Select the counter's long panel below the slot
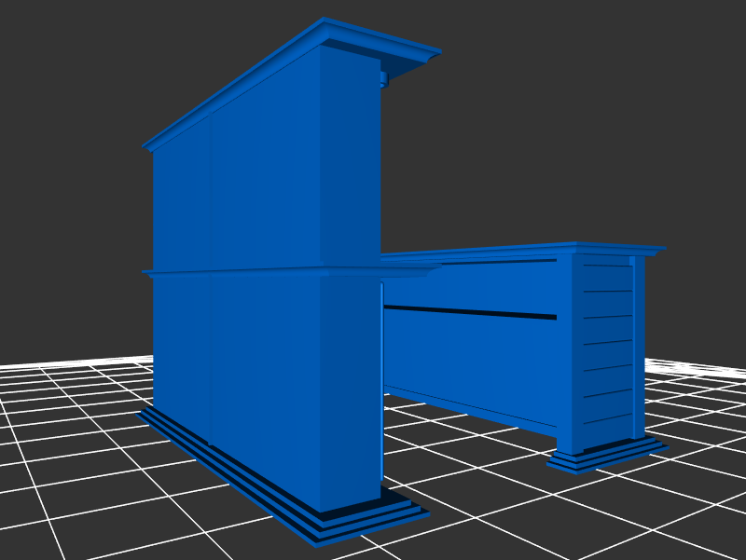Image resolution: width=746 pixels, height=560 pixels. pyautogui.click(x=466, y=359)
